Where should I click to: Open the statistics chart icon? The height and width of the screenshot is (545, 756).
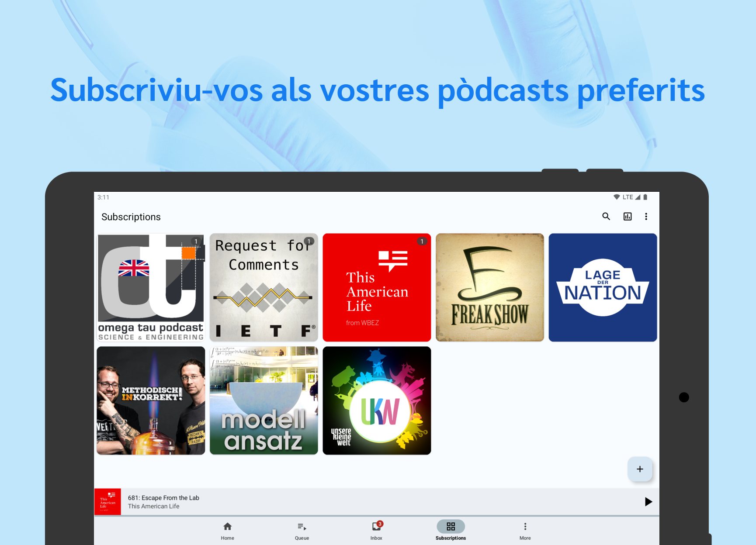(627, 217)
